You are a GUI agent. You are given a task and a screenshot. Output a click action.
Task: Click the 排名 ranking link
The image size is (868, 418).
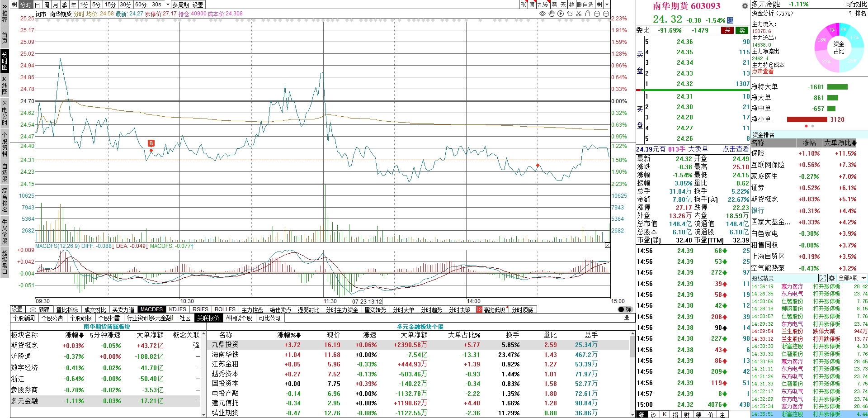point(861,13)
